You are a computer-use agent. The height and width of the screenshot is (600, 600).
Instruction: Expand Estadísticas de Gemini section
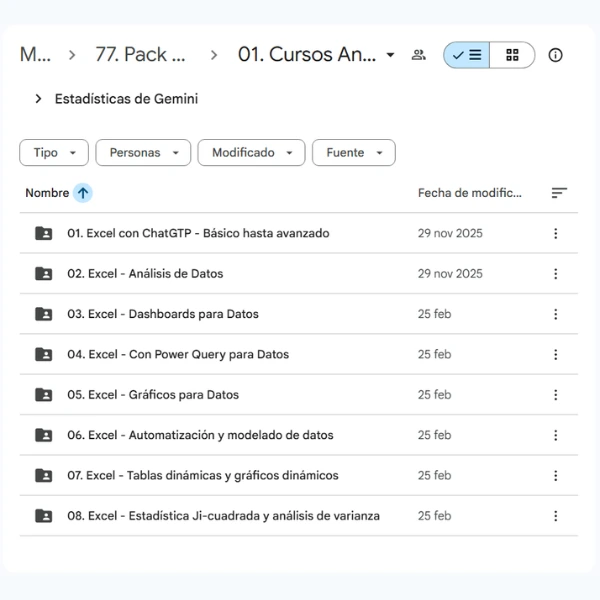coord(38,99)
